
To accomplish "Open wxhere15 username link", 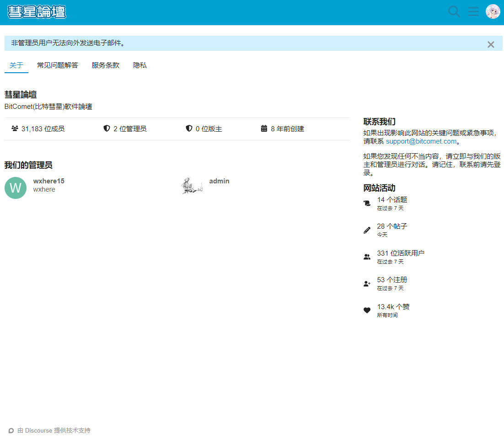I will [x=48, y=181].
